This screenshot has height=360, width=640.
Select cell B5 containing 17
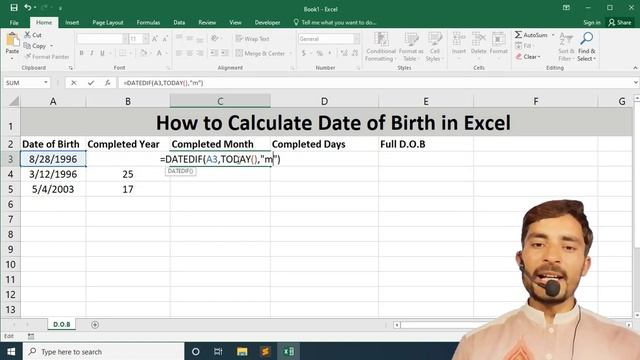pos(128,189)
